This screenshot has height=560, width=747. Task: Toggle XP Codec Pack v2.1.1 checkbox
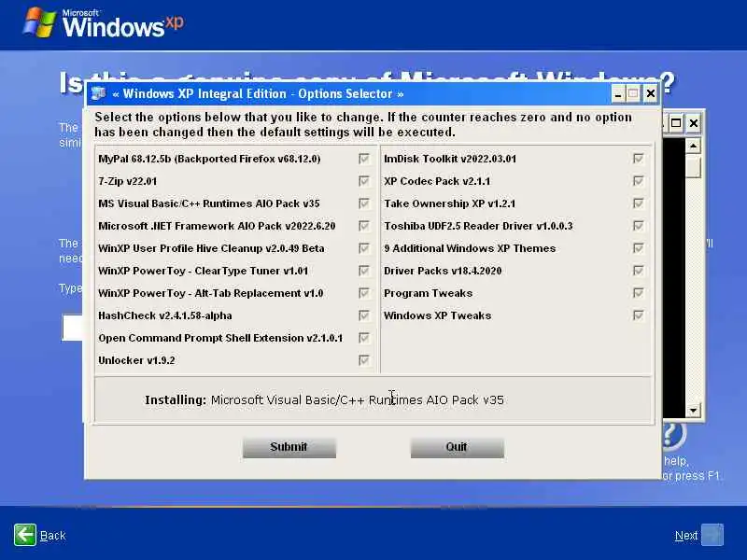tap(639, 181)
